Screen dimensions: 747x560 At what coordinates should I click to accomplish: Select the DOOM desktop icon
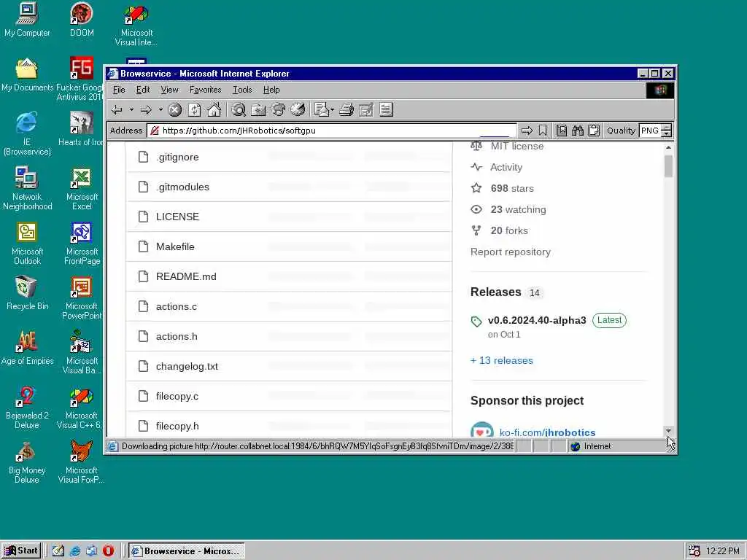pyautogui.click(x=82, y=20)
